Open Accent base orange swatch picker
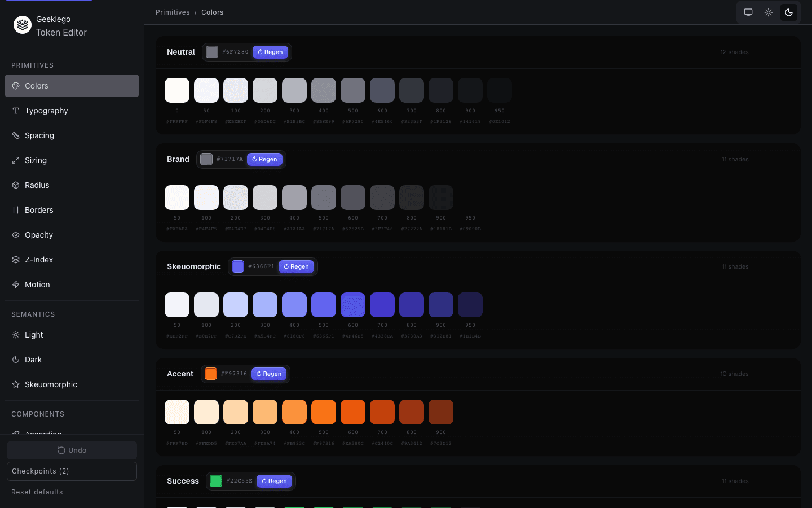812x508 pixels. [x=211, y=374]
